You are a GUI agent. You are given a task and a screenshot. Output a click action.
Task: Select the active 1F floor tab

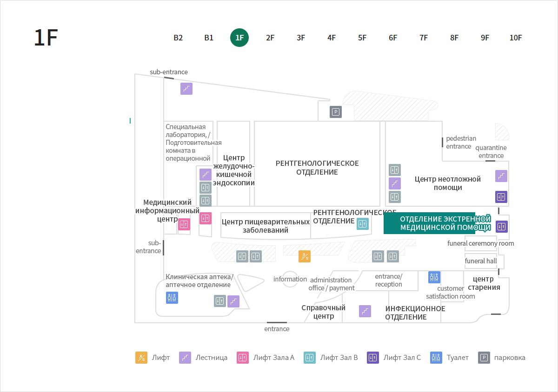(x=239, y=38)
